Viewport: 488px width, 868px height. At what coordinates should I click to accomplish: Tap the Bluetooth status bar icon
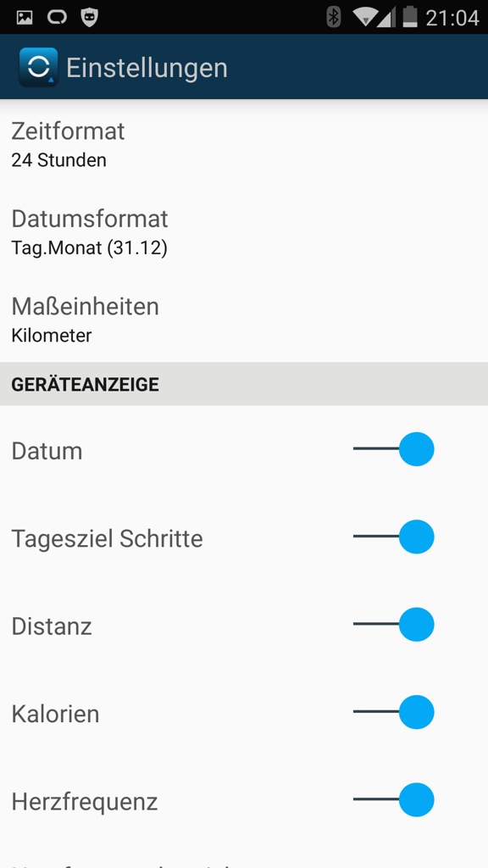click(333, 18)
